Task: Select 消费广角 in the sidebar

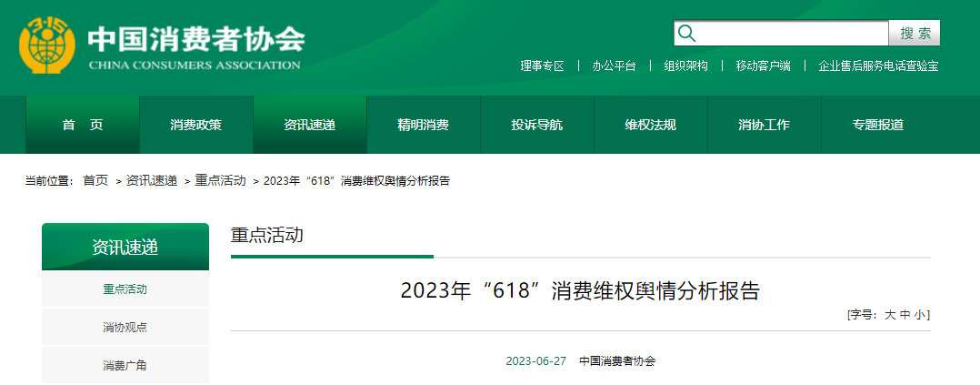Action: coord(125,366)
